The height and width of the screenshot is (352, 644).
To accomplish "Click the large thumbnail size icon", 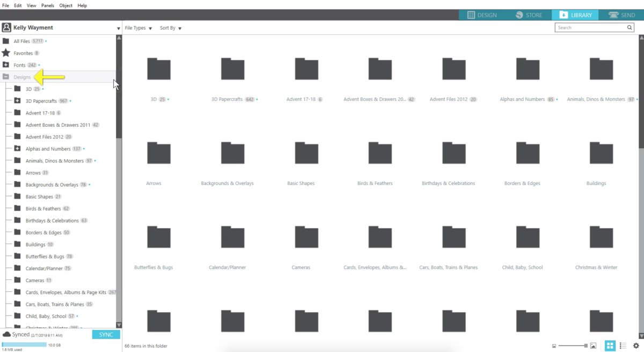I will [593, 346].
